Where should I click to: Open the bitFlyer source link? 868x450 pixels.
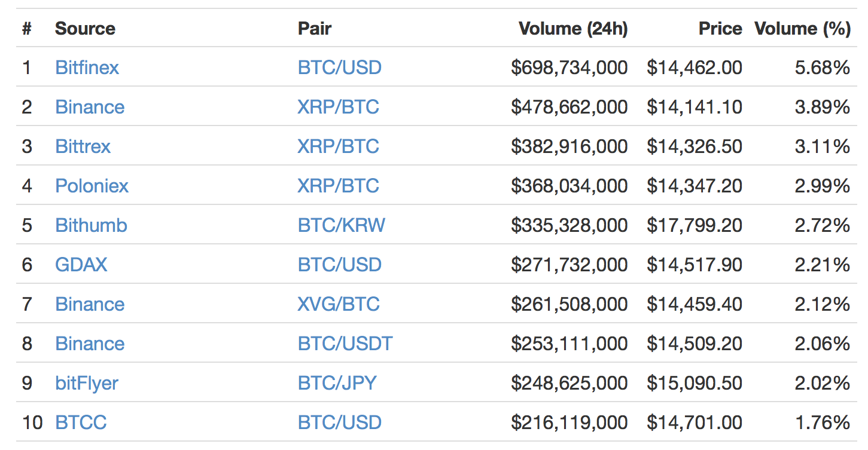tap(87, 383)
